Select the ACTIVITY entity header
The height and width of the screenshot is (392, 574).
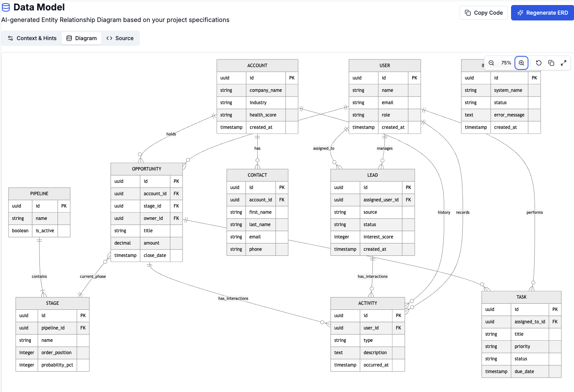click(x=368, y=303)
